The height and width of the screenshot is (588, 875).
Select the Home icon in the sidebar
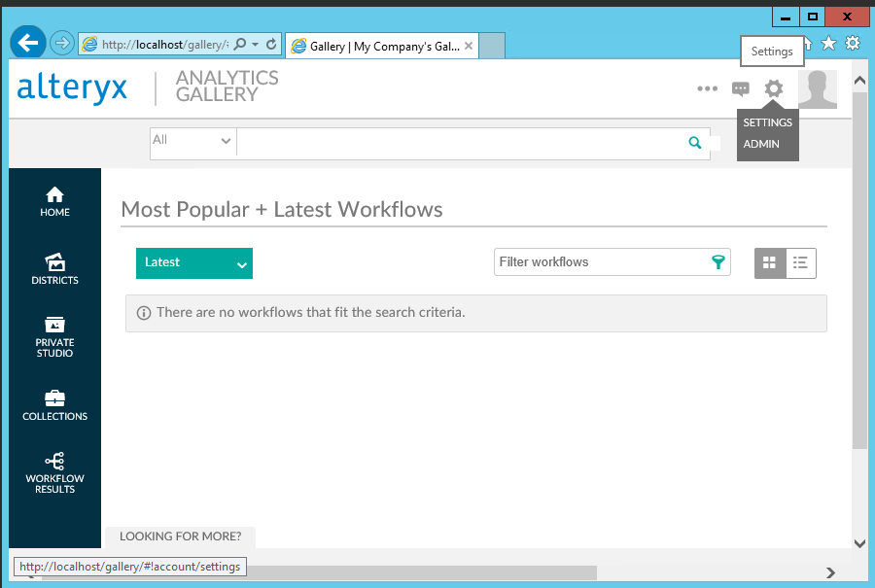pyautogui.click(x=54, y=201)
